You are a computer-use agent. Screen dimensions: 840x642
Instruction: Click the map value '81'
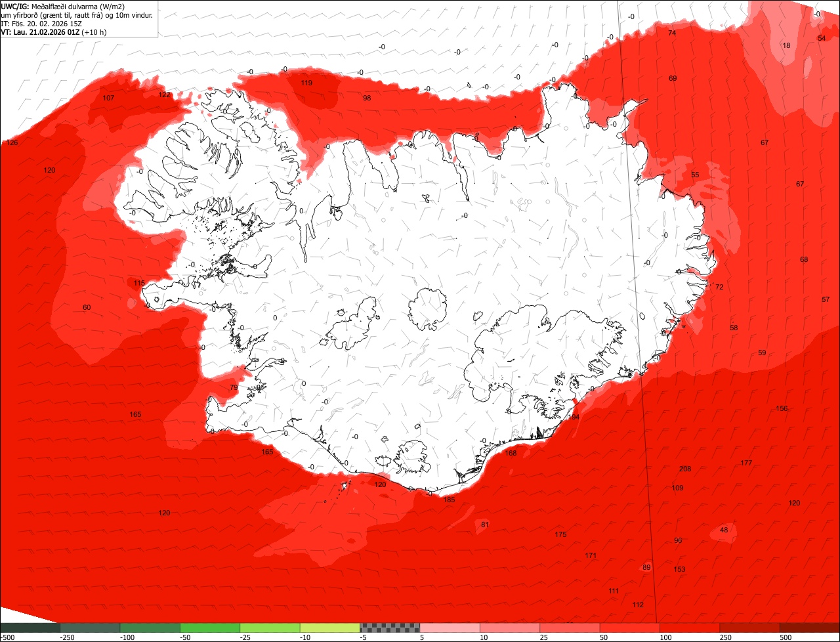point(485,524)
